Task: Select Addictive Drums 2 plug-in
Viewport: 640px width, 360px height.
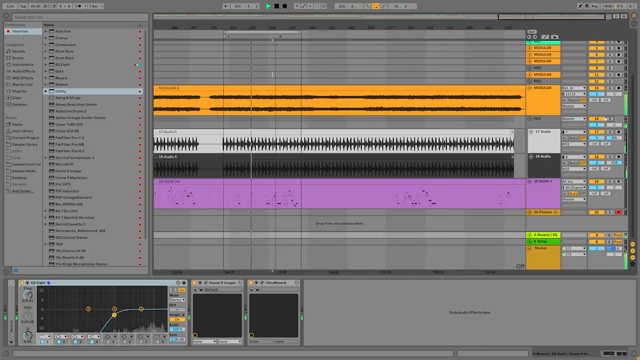Action: tap(71, 111)
